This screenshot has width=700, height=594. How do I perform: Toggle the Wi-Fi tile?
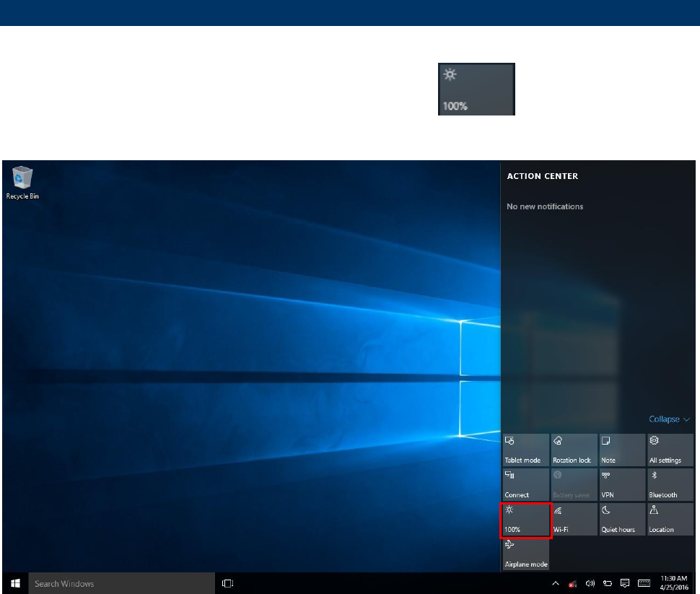click(x=574, y=520)
